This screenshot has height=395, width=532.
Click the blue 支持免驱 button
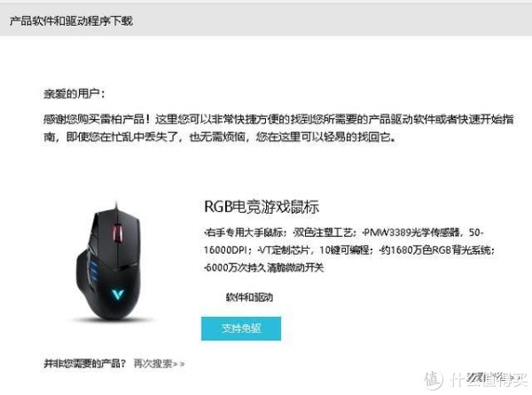coord(241,328)
